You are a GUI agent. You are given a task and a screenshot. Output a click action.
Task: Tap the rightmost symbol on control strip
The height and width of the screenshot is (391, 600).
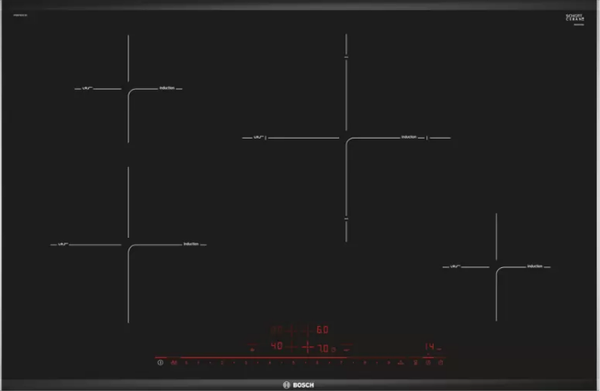[440, 362]
